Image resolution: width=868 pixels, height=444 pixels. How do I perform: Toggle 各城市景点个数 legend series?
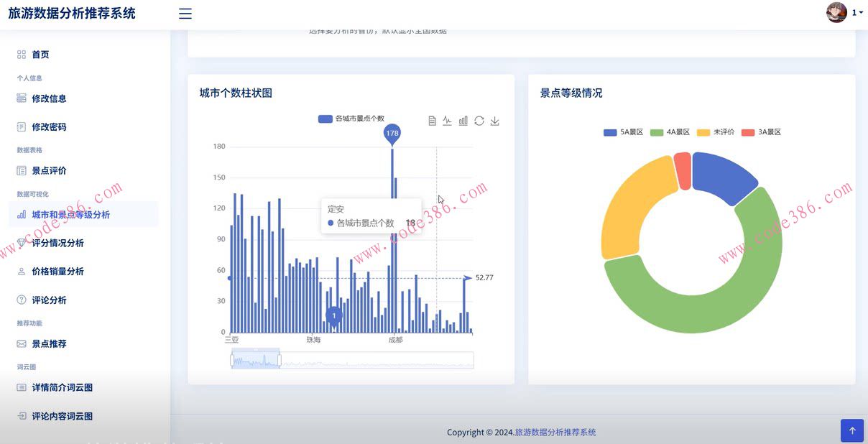[351, 119]
